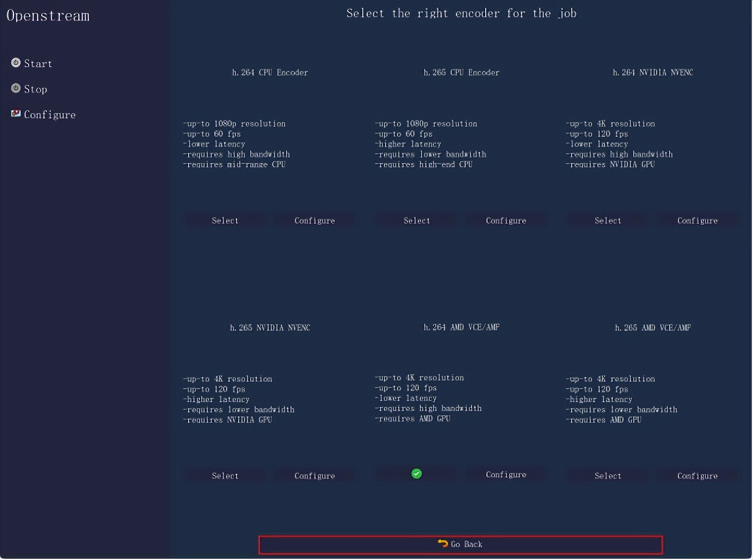Configure the h.265 AMD VCE/AMF encoder

point(698,476)
